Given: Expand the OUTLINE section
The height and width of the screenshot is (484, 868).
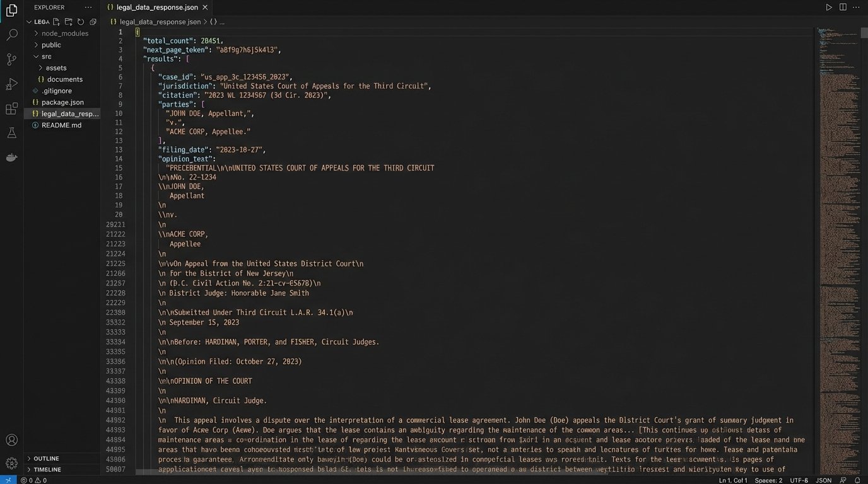Looking at the screenshot, I should 46,458.
